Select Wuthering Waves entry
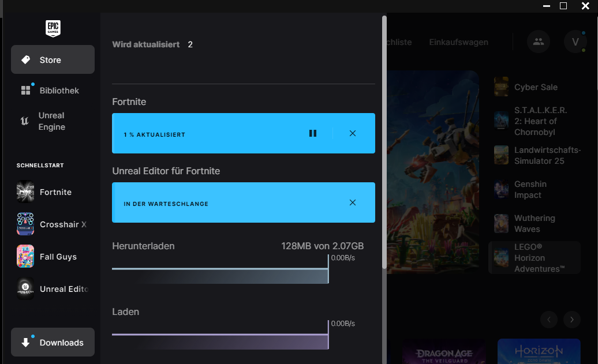 pos(535,224)
